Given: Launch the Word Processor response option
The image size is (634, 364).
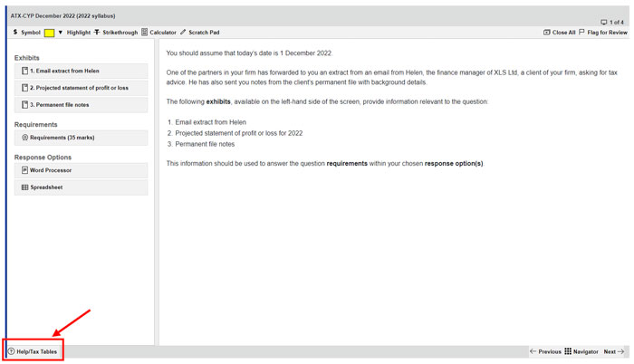Looking at the screenshot, I should (81, 170).
